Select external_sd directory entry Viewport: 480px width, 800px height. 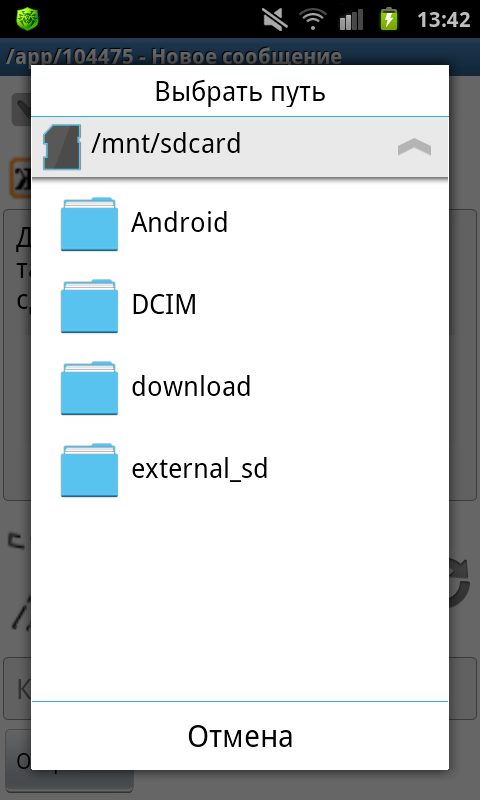[x=240, y=469]
